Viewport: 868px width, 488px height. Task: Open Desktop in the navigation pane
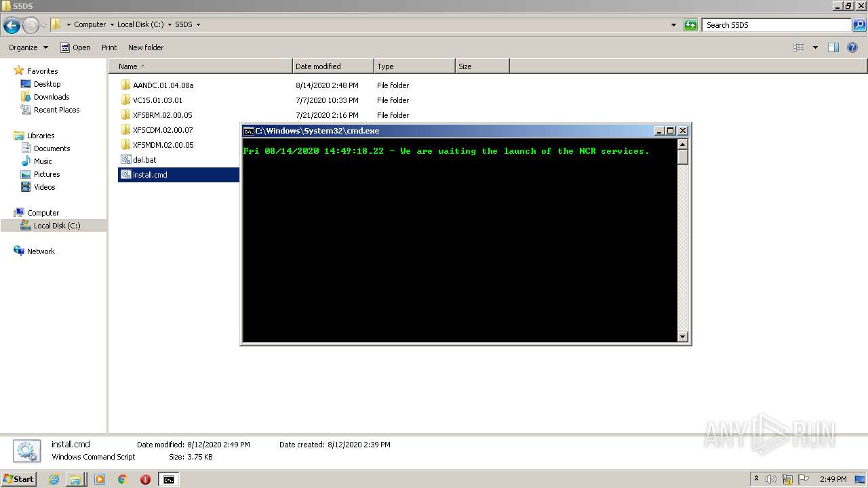47,84
